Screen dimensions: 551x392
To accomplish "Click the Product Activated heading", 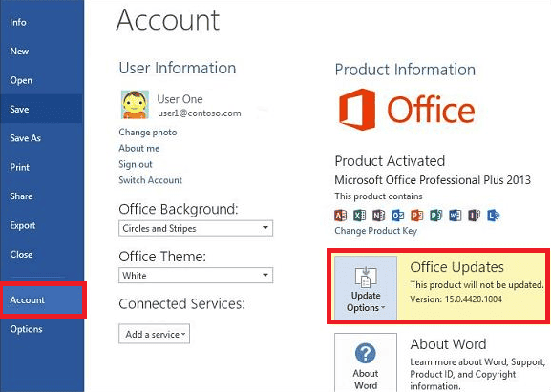I will coord(390,161).
